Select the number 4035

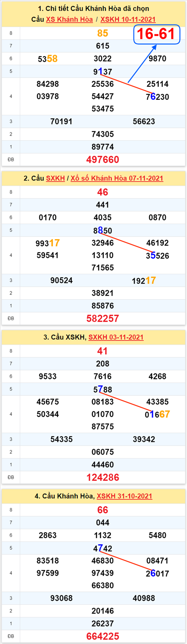[103, 218]
